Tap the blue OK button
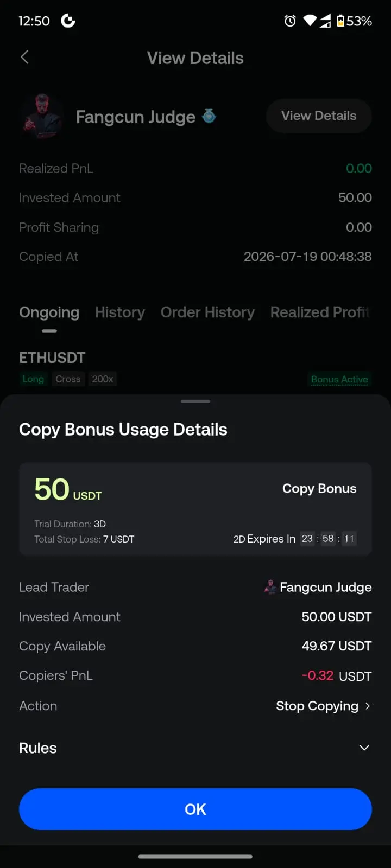 pos(195,809)
